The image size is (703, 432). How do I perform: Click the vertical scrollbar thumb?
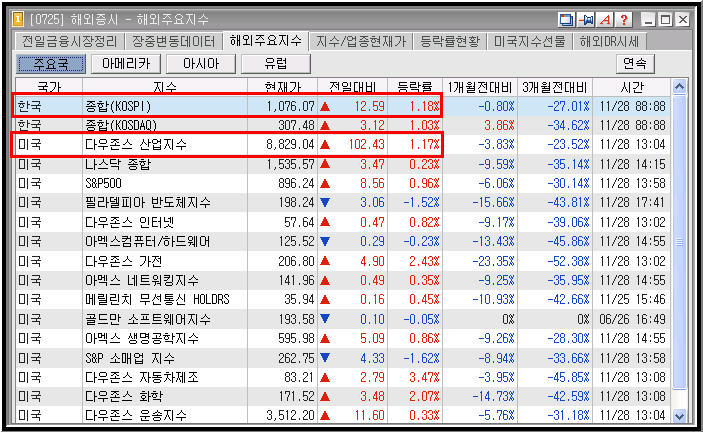[x=680, y=242]
